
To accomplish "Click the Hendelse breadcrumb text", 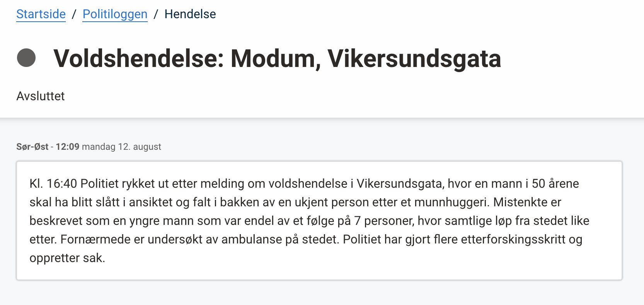I will point(190,14).
